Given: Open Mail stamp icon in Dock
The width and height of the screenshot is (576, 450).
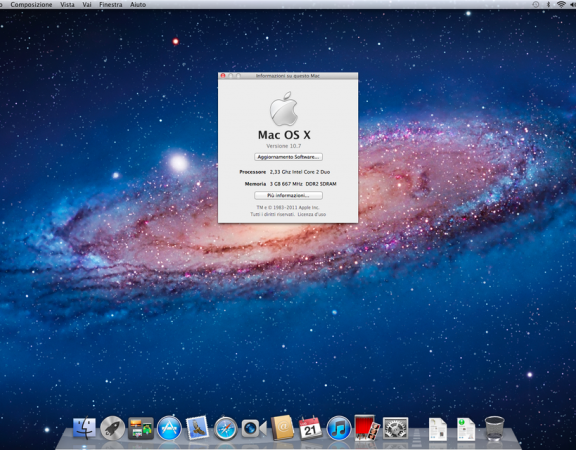Looking at the screenshot, I should [x=197, y=428].
